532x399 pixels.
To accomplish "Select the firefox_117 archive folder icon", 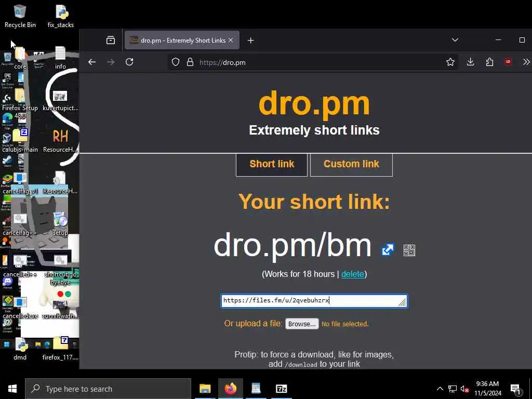I will (60, 349).
